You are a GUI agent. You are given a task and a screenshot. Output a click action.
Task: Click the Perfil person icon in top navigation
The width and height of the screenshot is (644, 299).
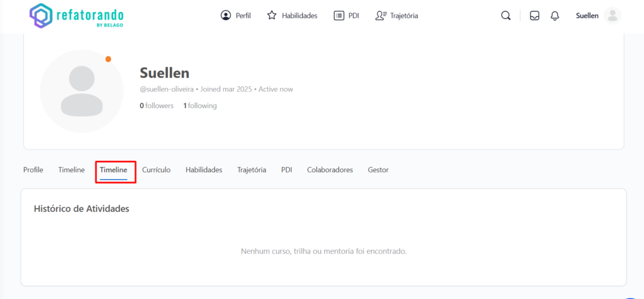click(x=226, y=16)
